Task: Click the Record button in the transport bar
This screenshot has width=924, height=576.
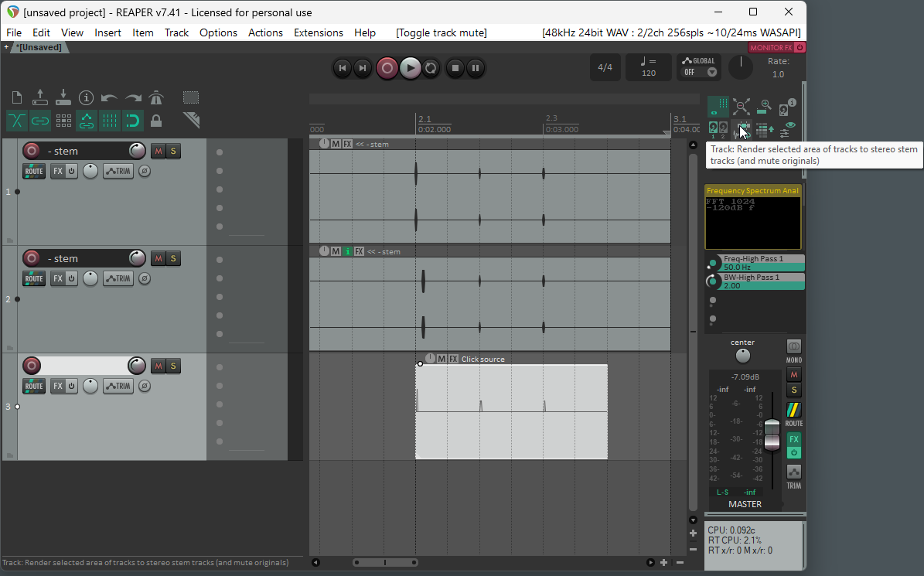Action: [x=387, y=68]
